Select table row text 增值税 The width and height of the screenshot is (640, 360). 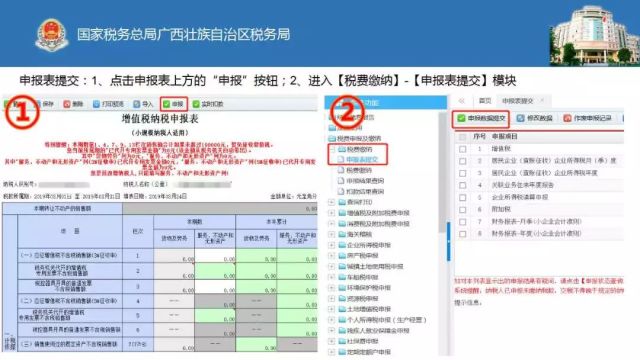(x=501, y=149)
